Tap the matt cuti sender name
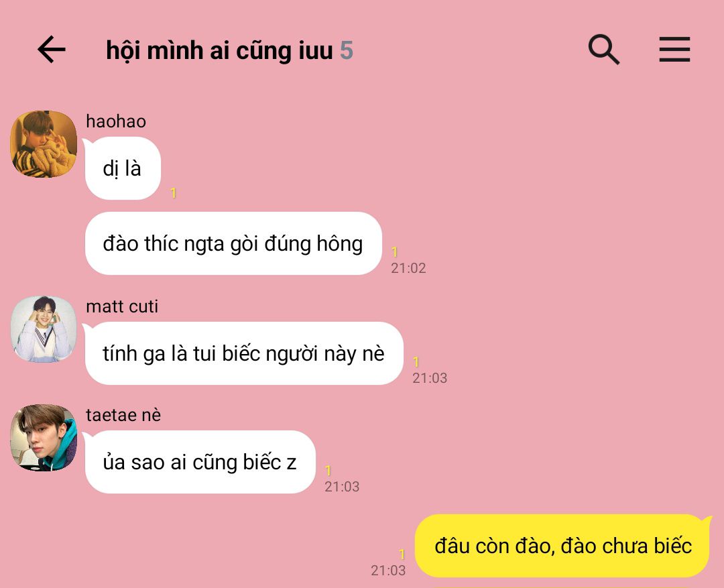724x588 pixels. [x=122, y=306]
